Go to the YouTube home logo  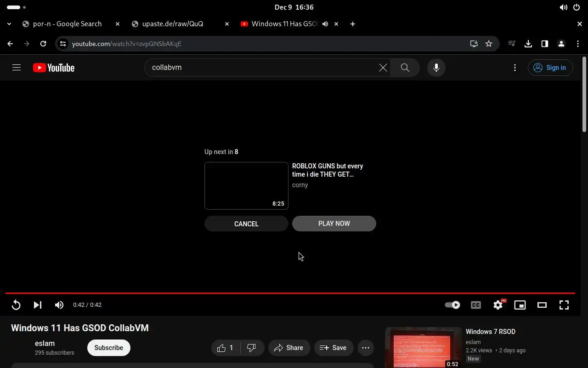click(54, 68)
